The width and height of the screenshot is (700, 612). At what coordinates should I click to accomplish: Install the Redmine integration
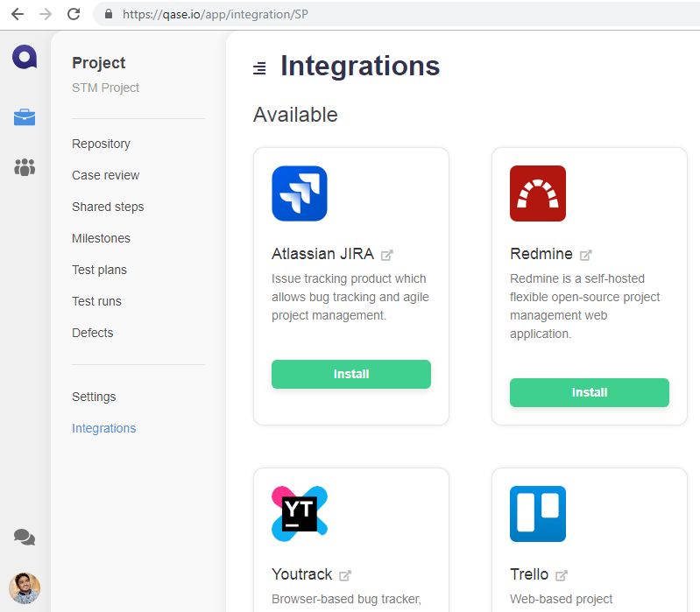pos(590,392)
